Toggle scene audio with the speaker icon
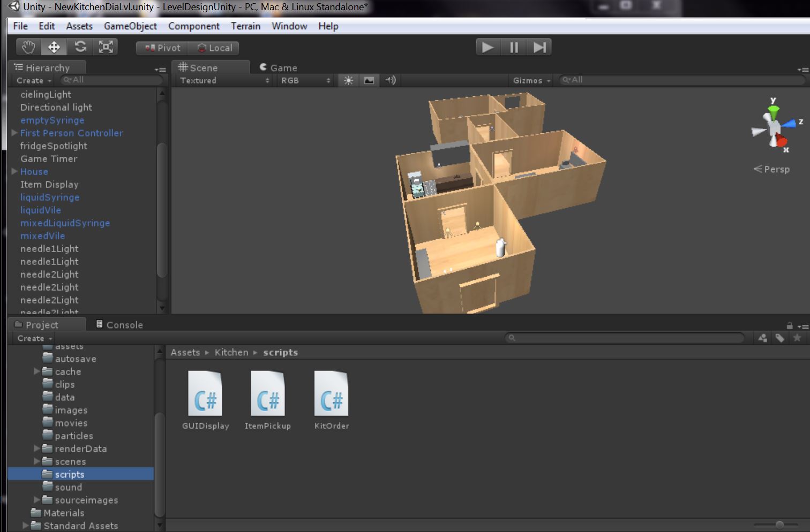The image size is (810, 532). pos(389,80)
